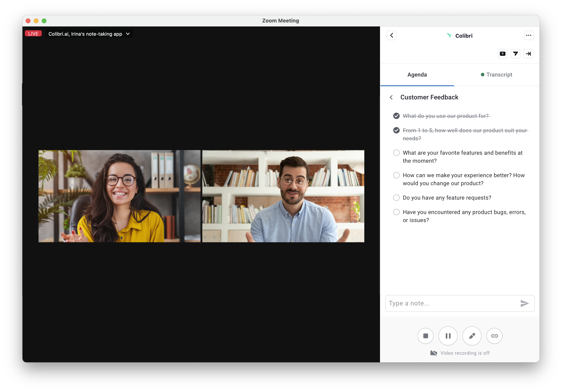This screenshot has height=392, width=562.
Task: Select the woman's video tile
Action: click(119, 196)
